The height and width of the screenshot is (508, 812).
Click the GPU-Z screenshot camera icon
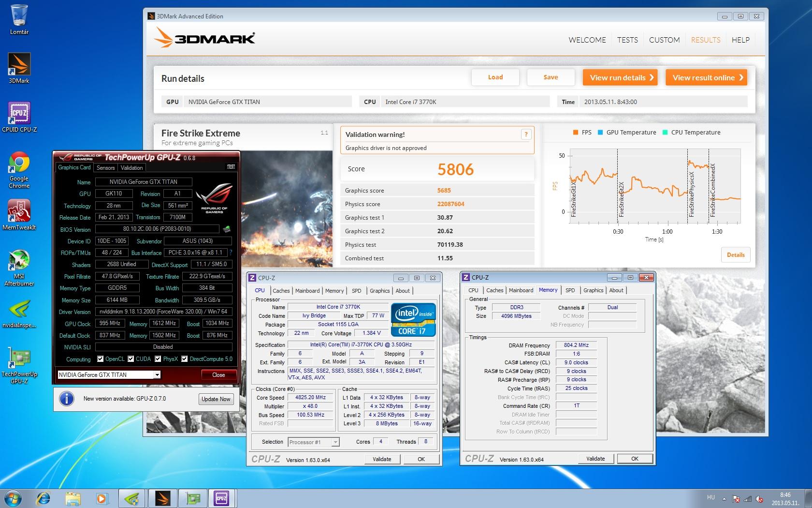click(231, 167)
